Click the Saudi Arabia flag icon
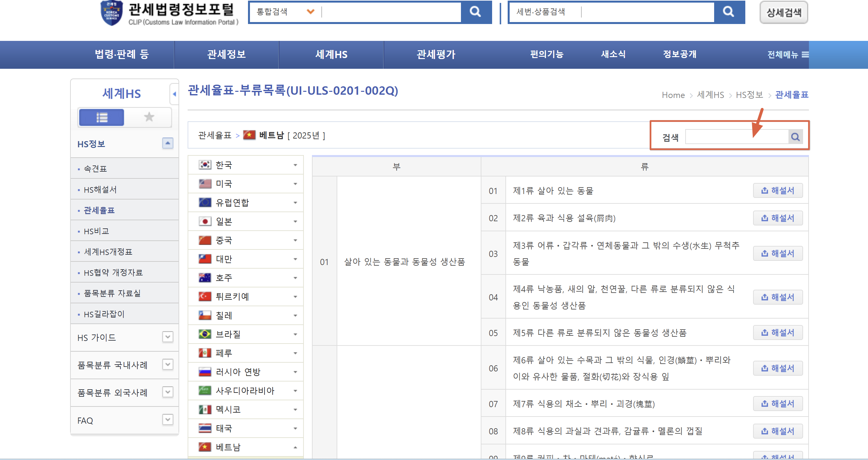Screen dimensions: 868x460 pos(205,391)
